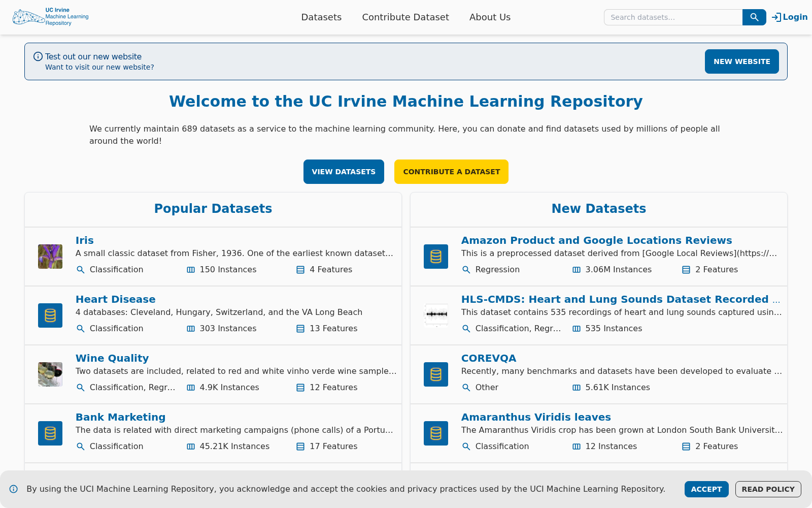Click the magnifier search button
The height and width of the screenshot is (508, 812).
tap(754, 17)
